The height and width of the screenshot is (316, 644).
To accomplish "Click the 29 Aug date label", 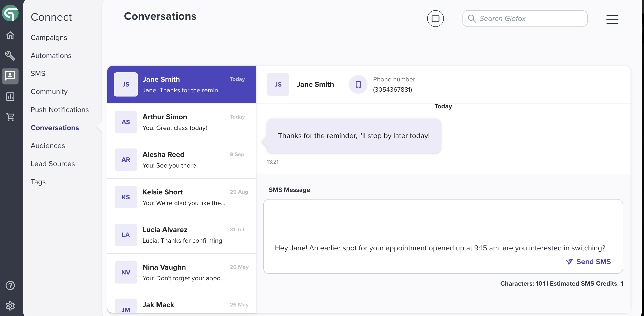I will click(x=239, y=192).
